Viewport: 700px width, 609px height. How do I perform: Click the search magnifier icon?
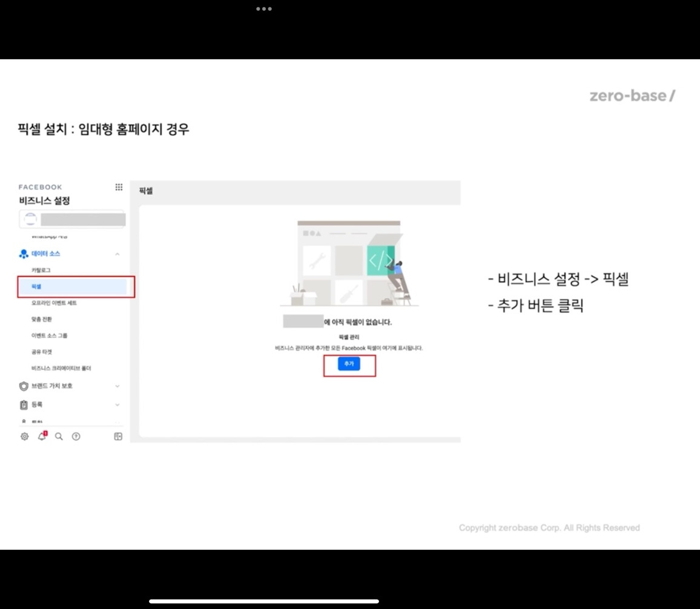click(58, 436)
